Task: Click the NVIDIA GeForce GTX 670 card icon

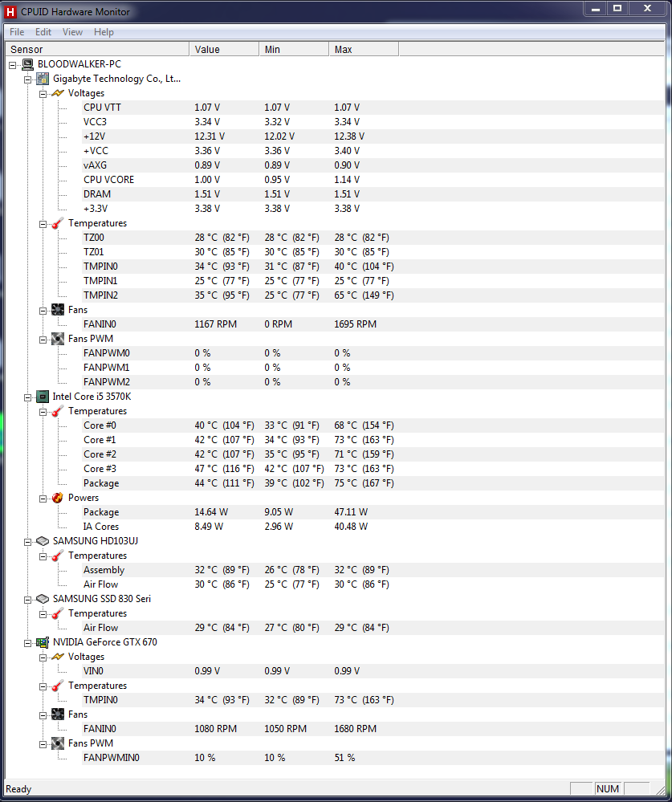Action: pos(43,642)
